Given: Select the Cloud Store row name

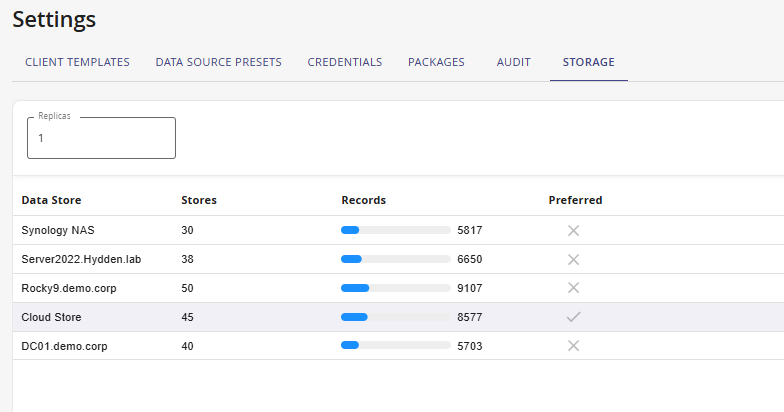Looking at the screenshot, I should pos(51,317).
